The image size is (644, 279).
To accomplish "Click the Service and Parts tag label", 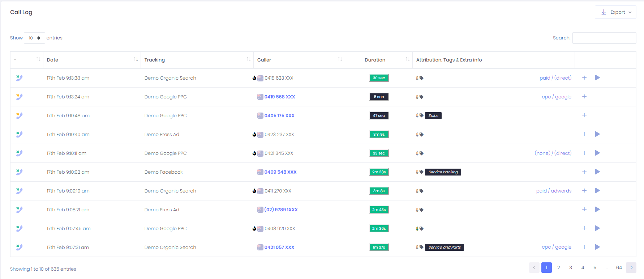I will tap(445, 247).
